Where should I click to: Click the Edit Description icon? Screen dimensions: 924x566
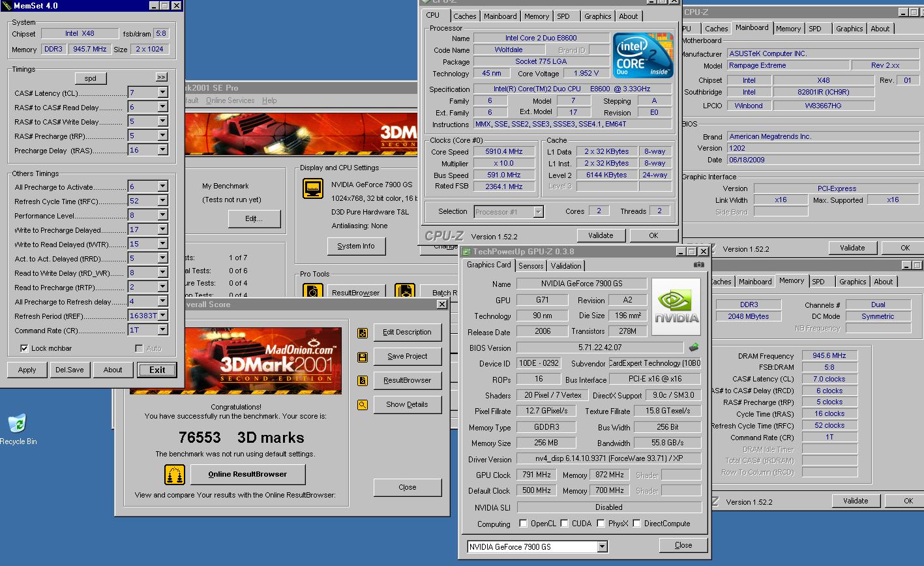(363, 333)
